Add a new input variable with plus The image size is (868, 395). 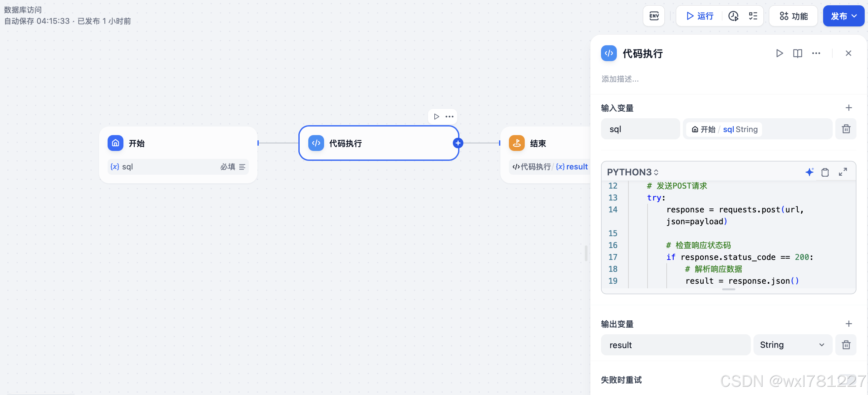[849, 108]
